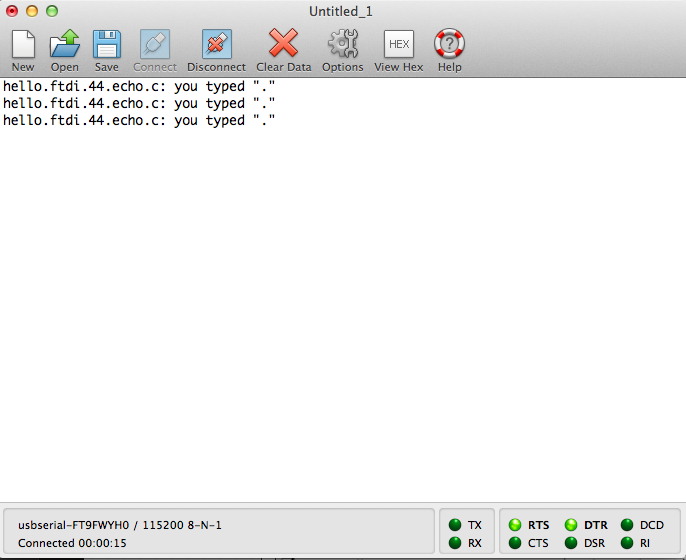Click the Untitled_1 window title
686x560 pixels.
[341, 11]
